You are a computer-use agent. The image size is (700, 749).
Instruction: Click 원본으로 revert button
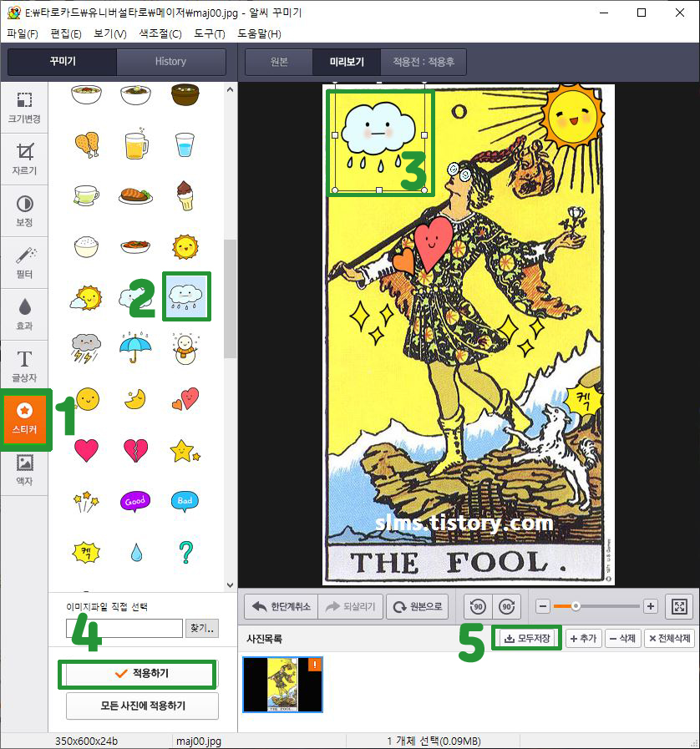(417, 607)
